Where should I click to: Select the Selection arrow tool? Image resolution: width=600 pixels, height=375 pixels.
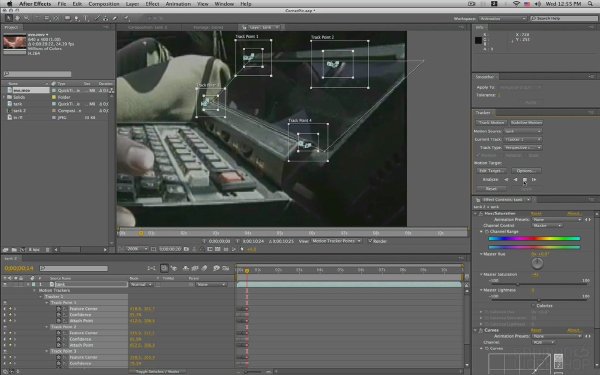point(9,18)
